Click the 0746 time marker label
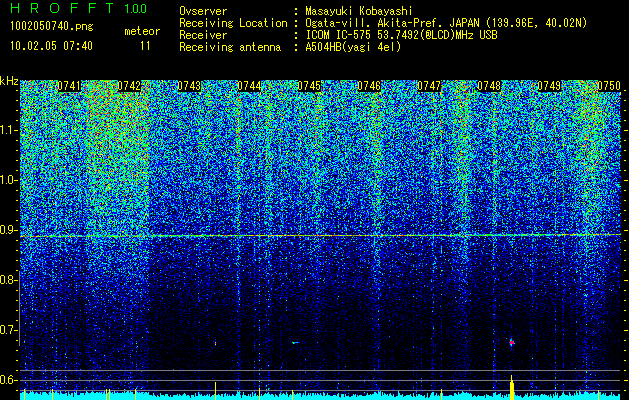 pyautogui.click(x=369, y=86)
